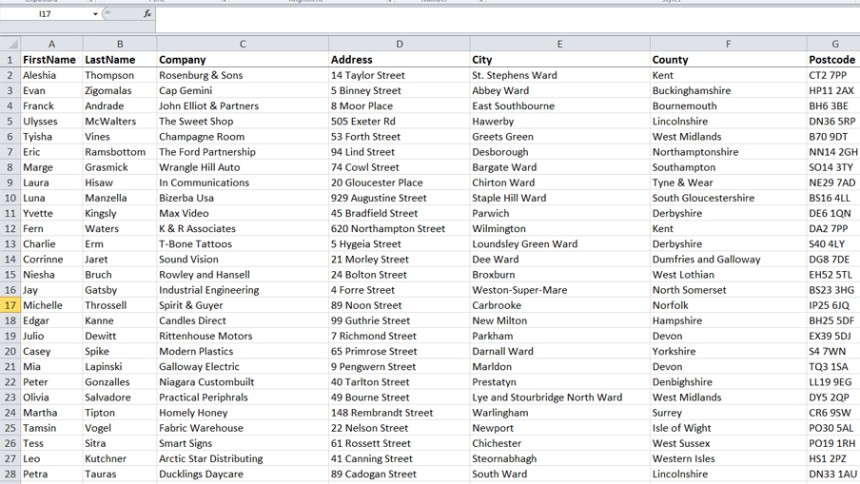Click the Insert Function fx icon
The height and width of the screenshot is (484, 860).
pyautogui.click(x=148, y=14)
